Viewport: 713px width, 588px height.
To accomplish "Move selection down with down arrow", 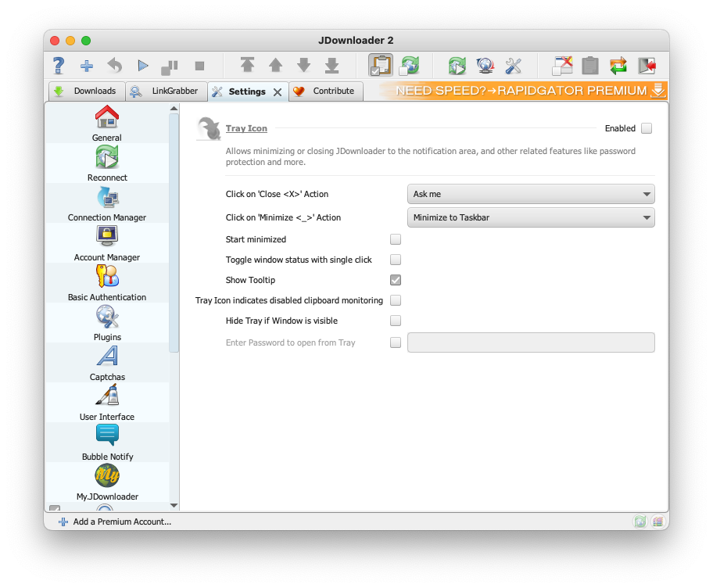I will pyautogui.click(x=304, y=65).
